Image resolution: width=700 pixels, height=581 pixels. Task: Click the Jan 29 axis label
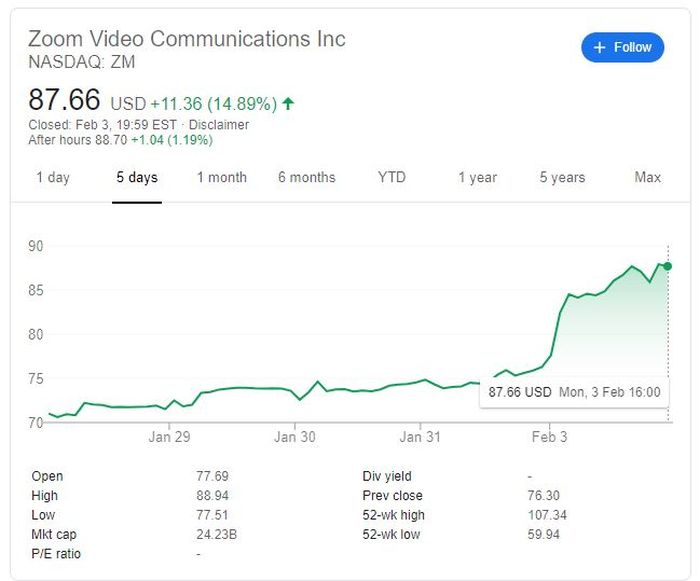[x=169, y=437]
